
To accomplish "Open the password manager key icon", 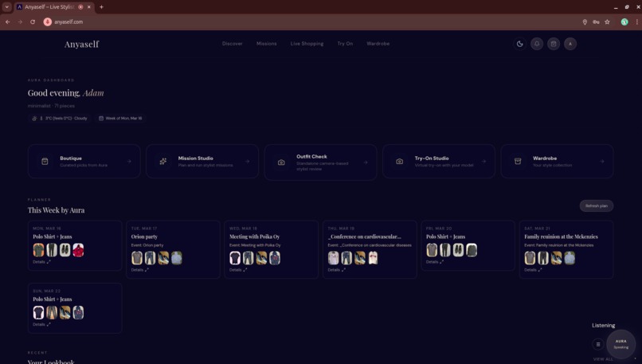I will (x=596, y=22).
